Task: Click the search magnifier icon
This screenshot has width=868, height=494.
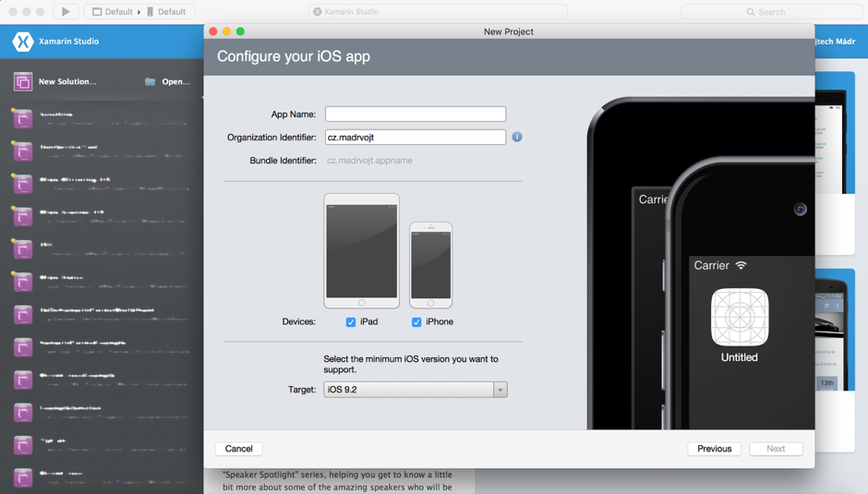Action: click(751, 12)
